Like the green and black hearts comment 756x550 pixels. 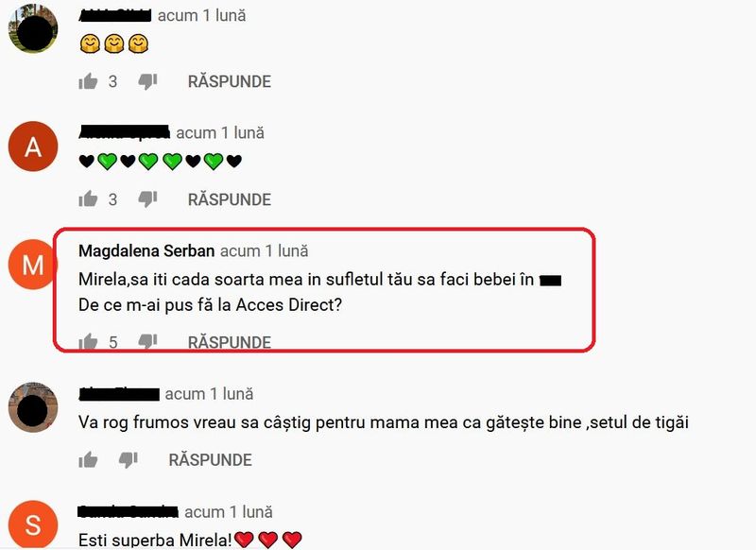[88, 199]
